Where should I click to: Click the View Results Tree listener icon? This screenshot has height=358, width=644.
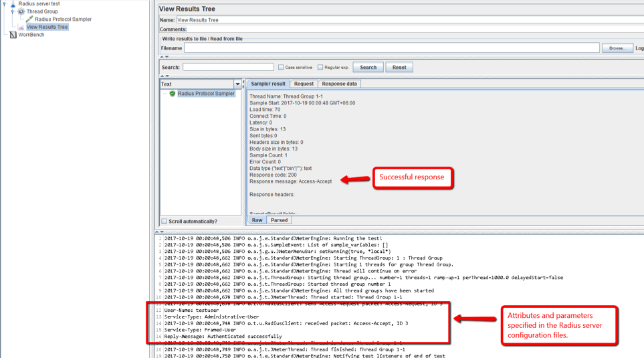(21, 27)
